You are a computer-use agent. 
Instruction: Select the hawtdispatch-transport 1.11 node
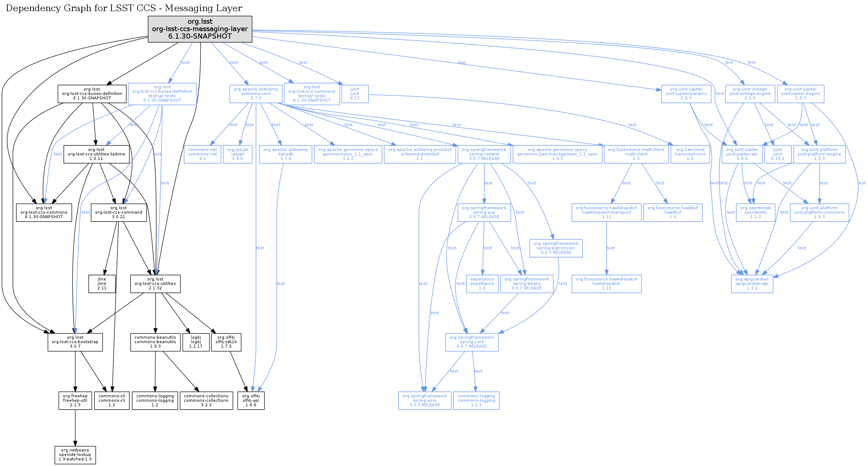click(606, 213)
